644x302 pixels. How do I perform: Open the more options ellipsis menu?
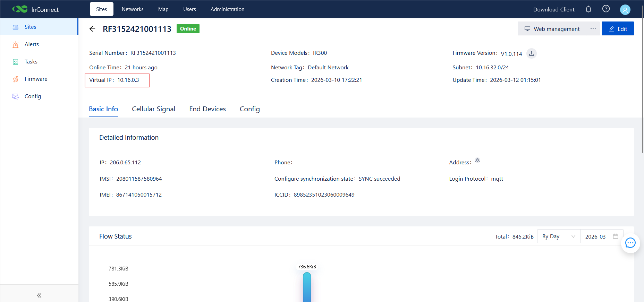pyautogui.click(x=593, y=29)
